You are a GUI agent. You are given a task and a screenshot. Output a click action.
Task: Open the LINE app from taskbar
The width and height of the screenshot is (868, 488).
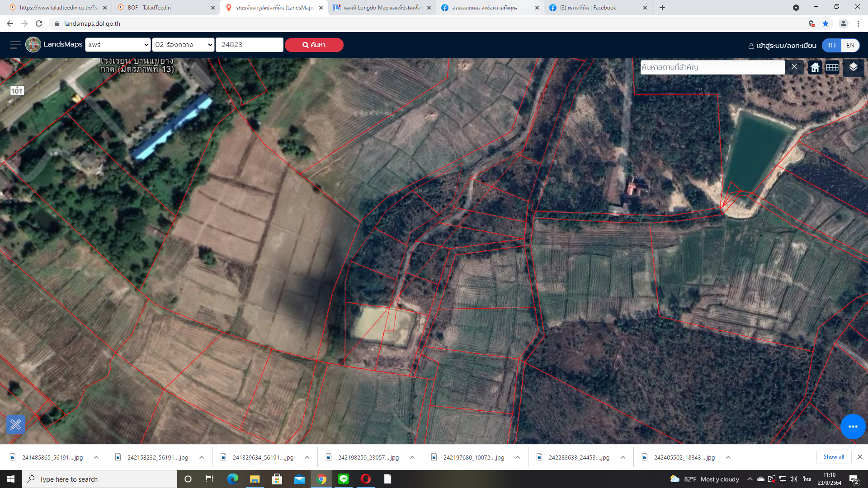click(x=344, y=479)
